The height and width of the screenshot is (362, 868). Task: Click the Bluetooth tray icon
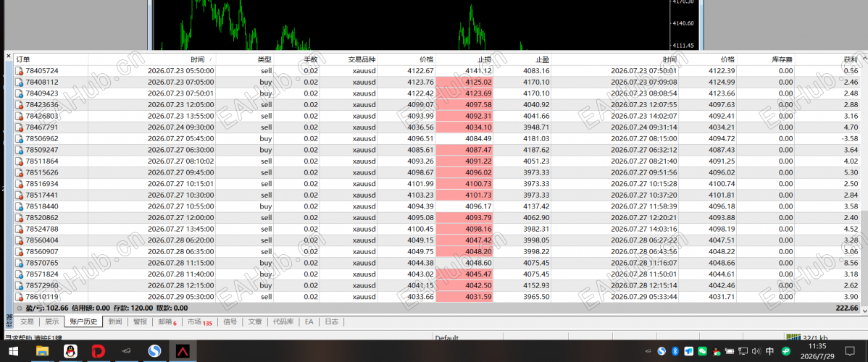675,351
